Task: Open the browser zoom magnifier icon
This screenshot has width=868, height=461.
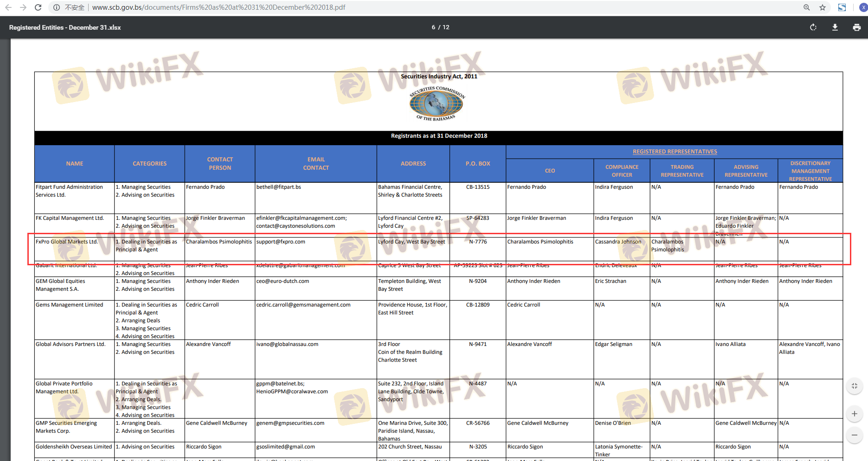Action: (807, 7)
